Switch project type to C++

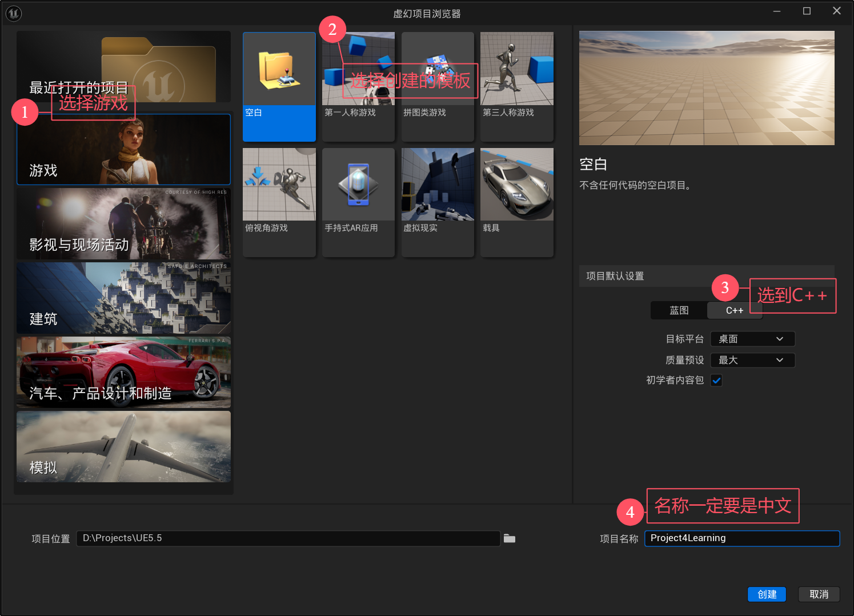(x=735, y=310)
